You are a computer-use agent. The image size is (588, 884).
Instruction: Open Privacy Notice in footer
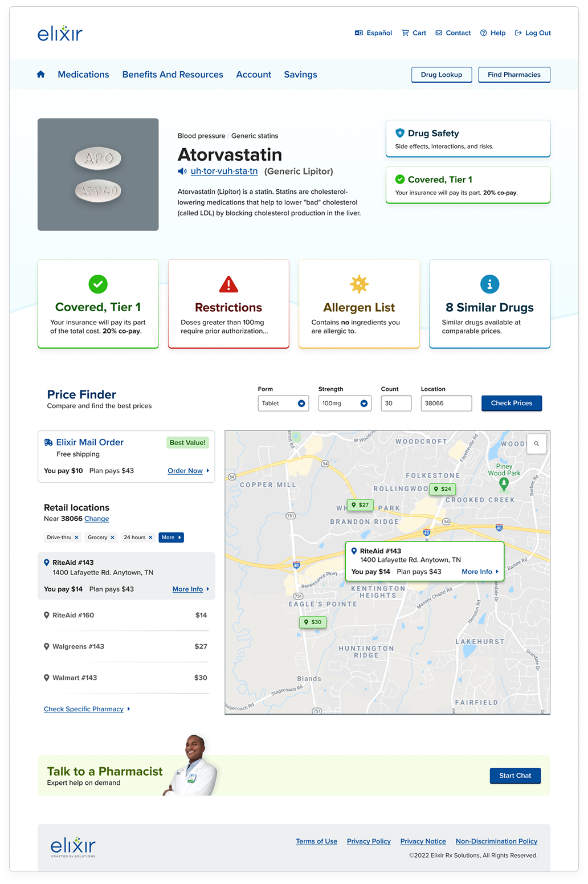[423, 841]
